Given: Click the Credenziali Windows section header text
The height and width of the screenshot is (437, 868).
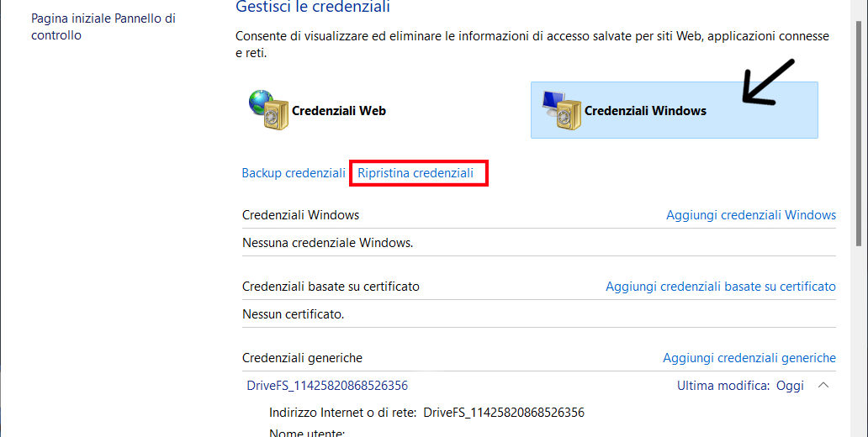Looking at the screenshot, I should pyautogui.click(x=300, y=214).
